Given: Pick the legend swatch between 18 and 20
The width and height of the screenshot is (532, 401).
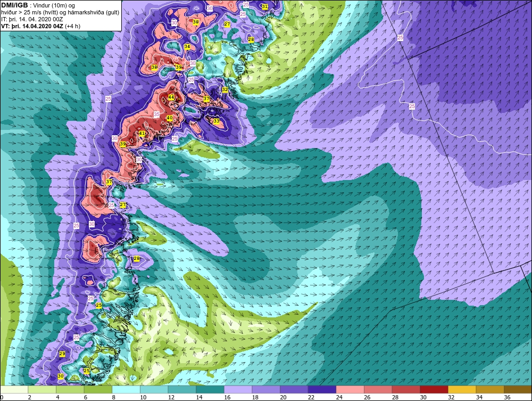Looking at the screenshot, I should [266, 389].
